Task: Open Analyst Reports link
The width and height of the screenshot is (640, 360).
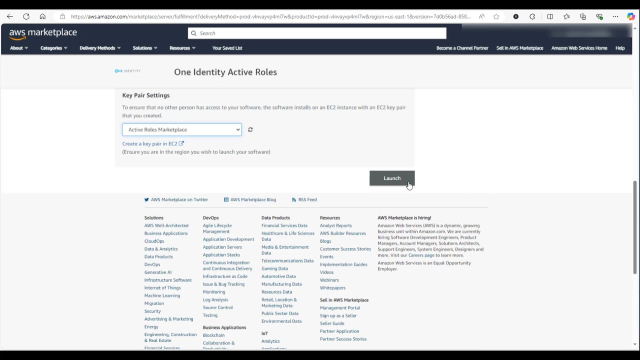Action: [x=336, y=225]
